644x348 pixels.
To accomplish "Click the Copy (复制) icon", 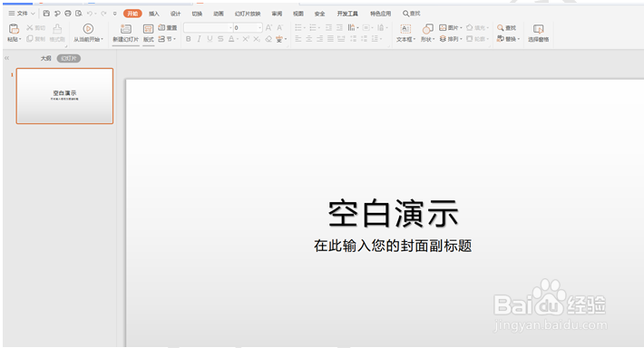I will point(30,39).
